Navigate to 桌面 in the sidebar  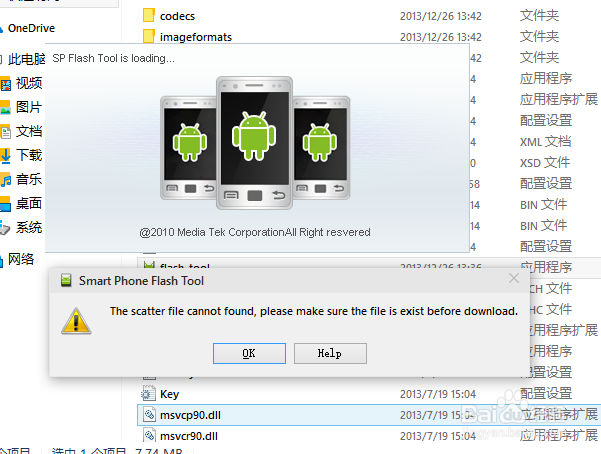coord(29,203)
